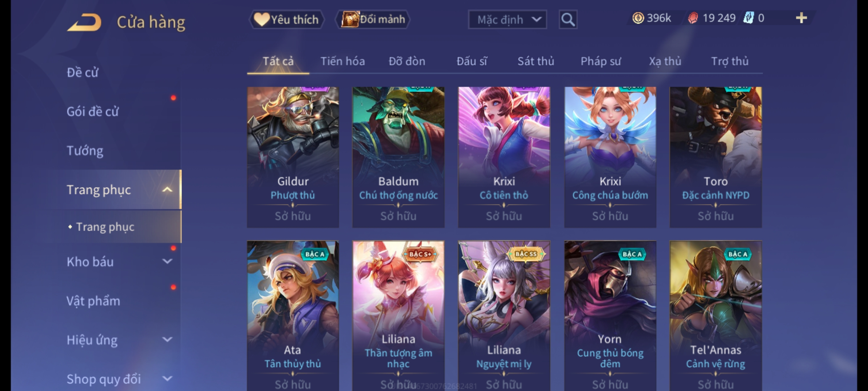The height and width of the screenshot is (391, 868).
Task: Open the Tướng sidebar menu item
Action: pyautogui.click(x=85, y=151)
